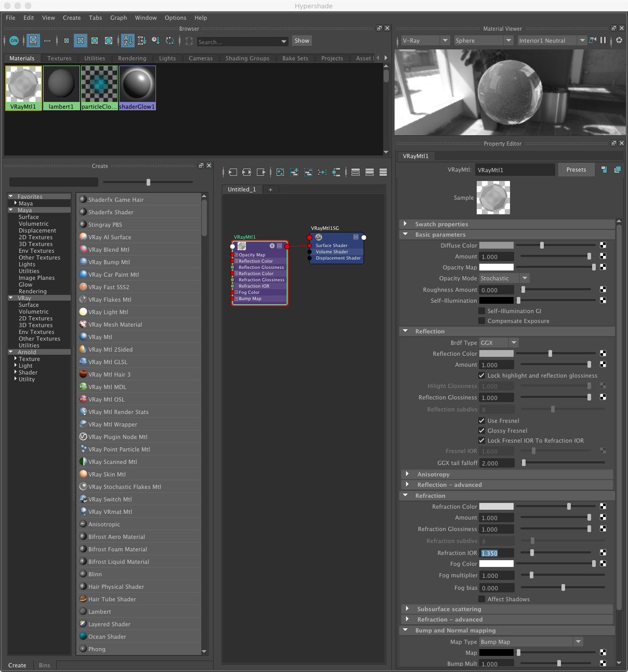Click the sort by time clock icon

click(155, 41)
